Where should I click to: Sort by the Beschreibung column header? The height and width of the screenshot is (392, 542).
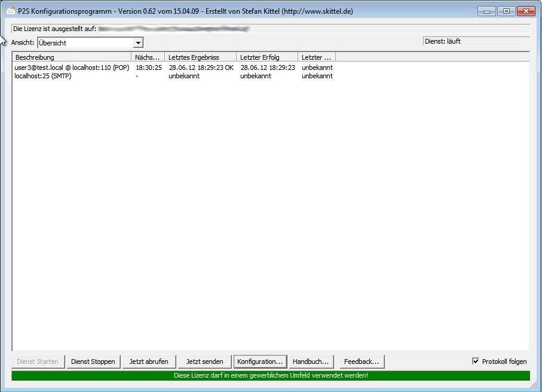click(72, 57)
